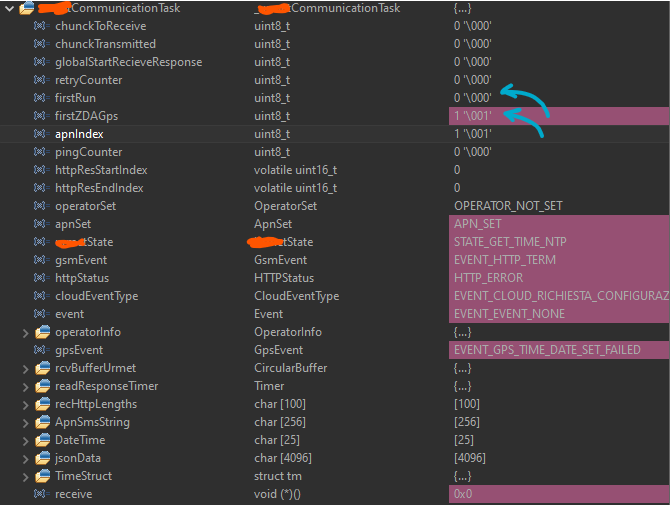
Task: Select the pingCounter variable name
Action: pyautogui.click(x=88, y=152)
